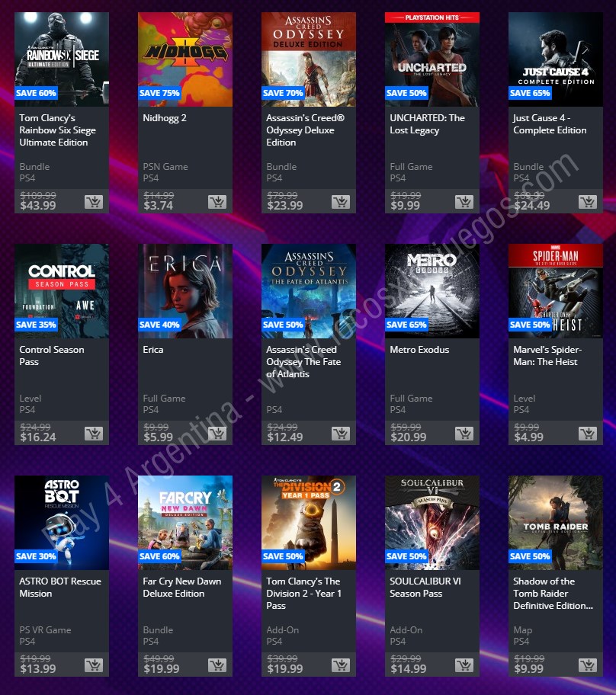This screenshot has width=616, height=695.
Task: Click cart icon for Marvel's Spider-Man: The Heist
Action: [588, 434]
